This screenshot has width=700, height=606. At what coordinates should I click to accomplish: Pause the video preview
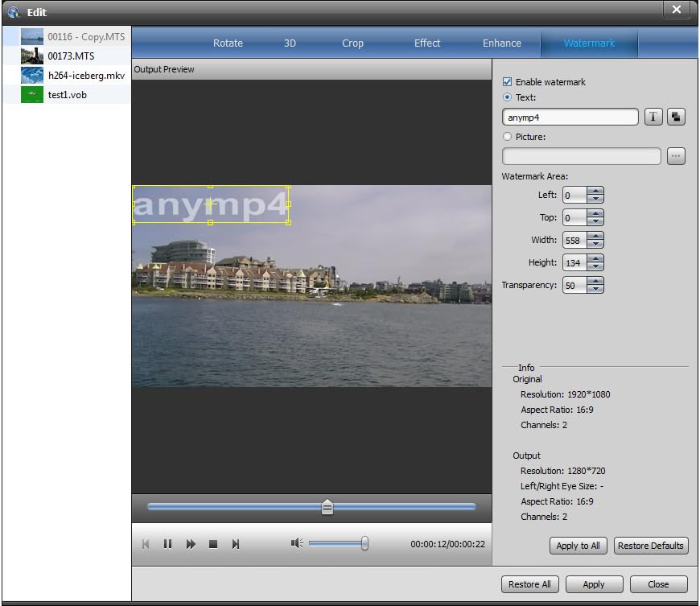[167, 544]
